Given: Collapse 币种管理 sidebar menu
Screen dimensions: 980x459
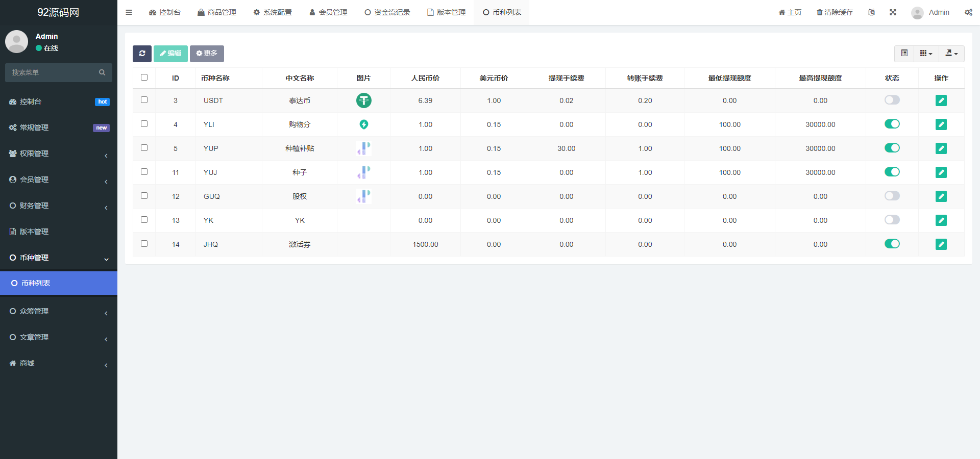Looking at the screenshot, I should [59, 258].
